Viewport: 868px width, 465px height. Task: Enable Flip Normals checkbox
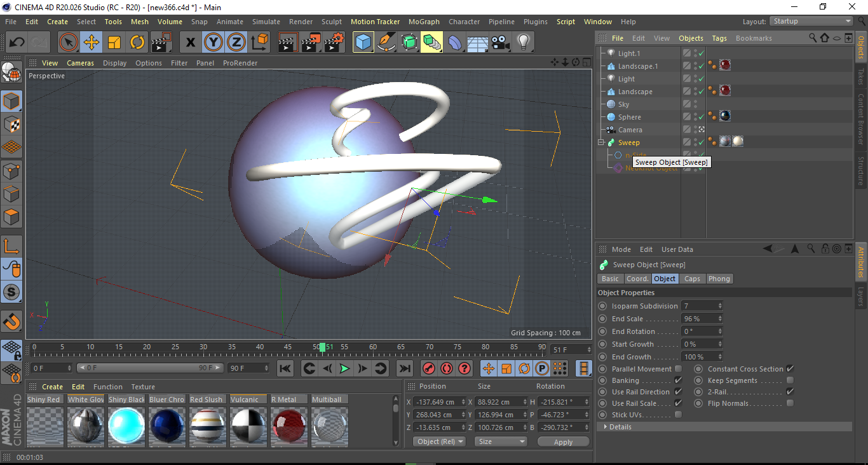790,403
